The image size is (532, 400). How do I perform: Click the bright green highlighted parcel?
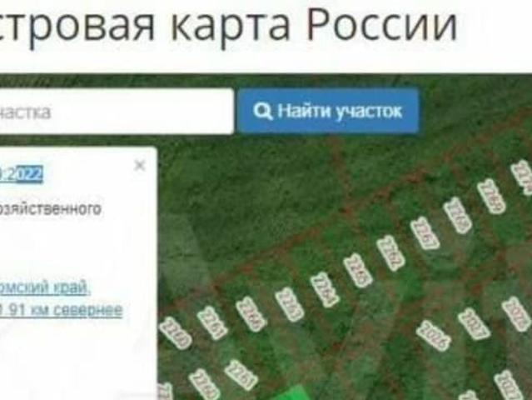pos(291,393)
